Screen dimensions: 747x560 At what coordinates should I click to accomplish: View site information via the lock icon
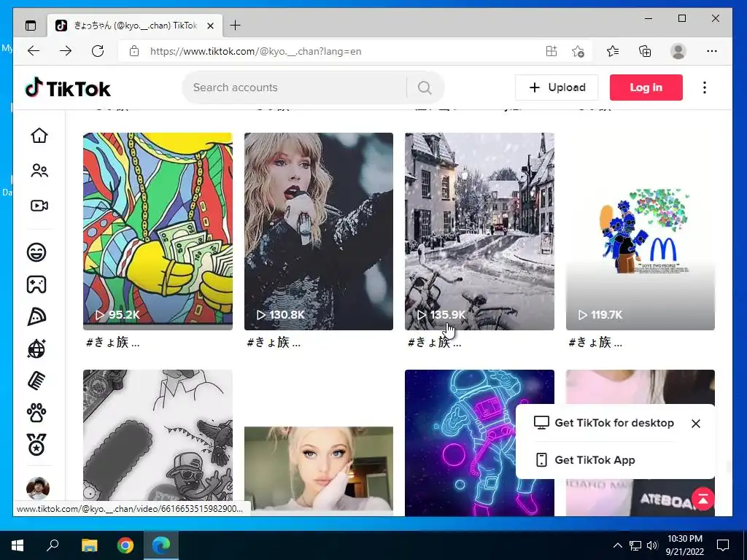tap(134, 51)
